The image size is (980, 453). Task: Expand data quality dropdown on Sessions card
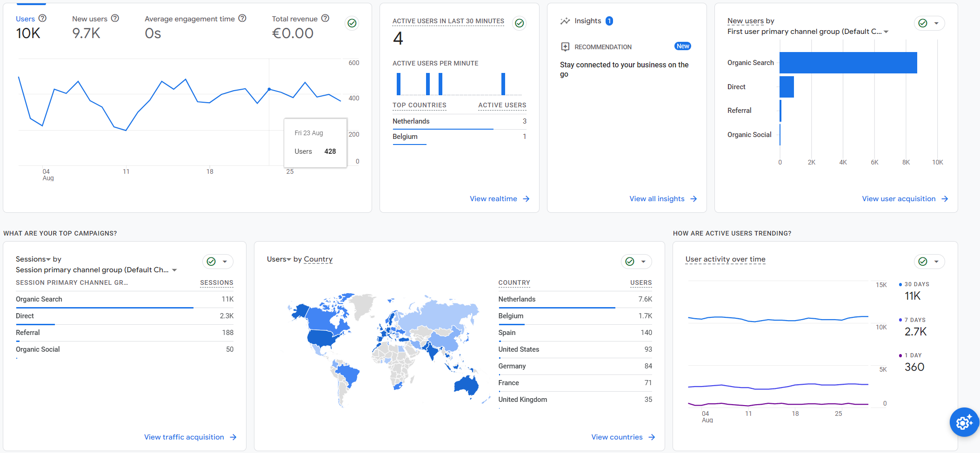[225, 262]
